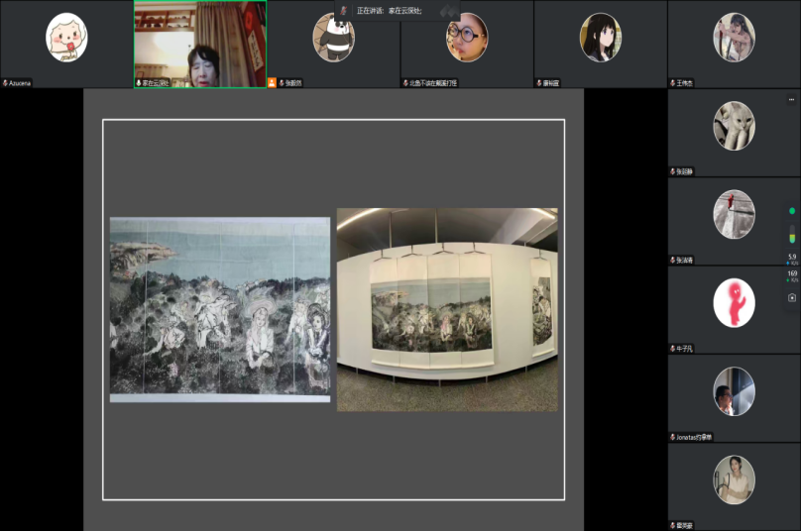Select the glasses cartoon girl avatar

tap(467, 38)
